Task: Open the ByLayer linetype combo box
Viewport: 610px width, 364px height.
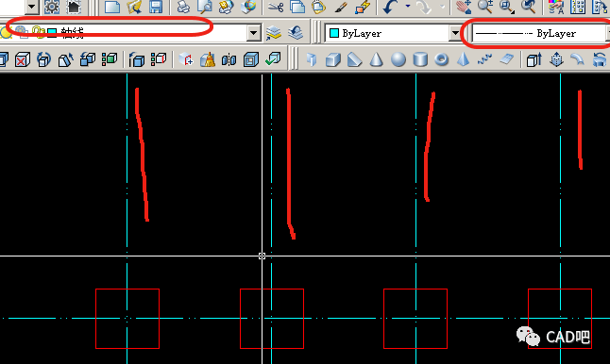Action: (x=541, y=33)
